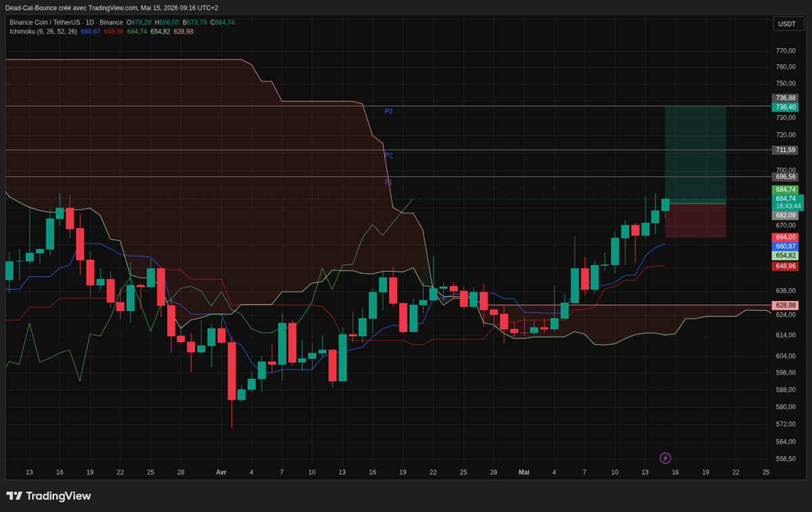Click the gray 682,09 price label
Image resolution: width=812 pixels, height=512 pixels.
click(x=786, y=215)
